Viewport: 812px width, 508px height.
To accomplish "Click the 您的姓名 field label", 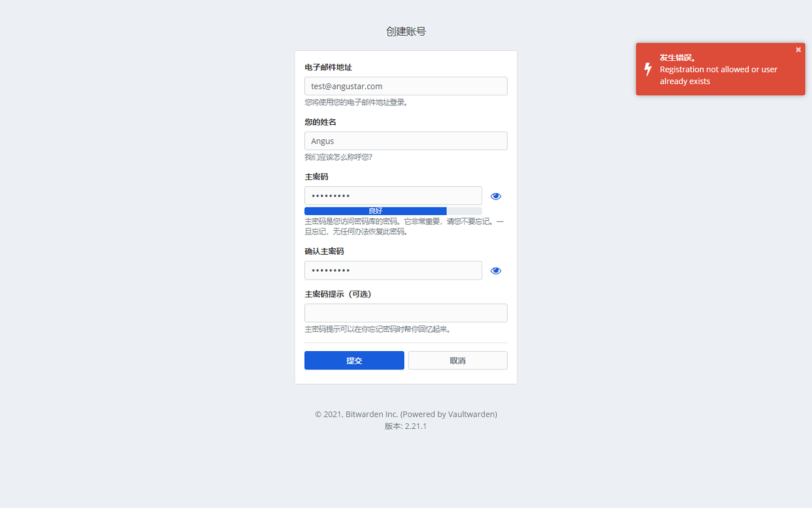I will (x=320, y=122).
